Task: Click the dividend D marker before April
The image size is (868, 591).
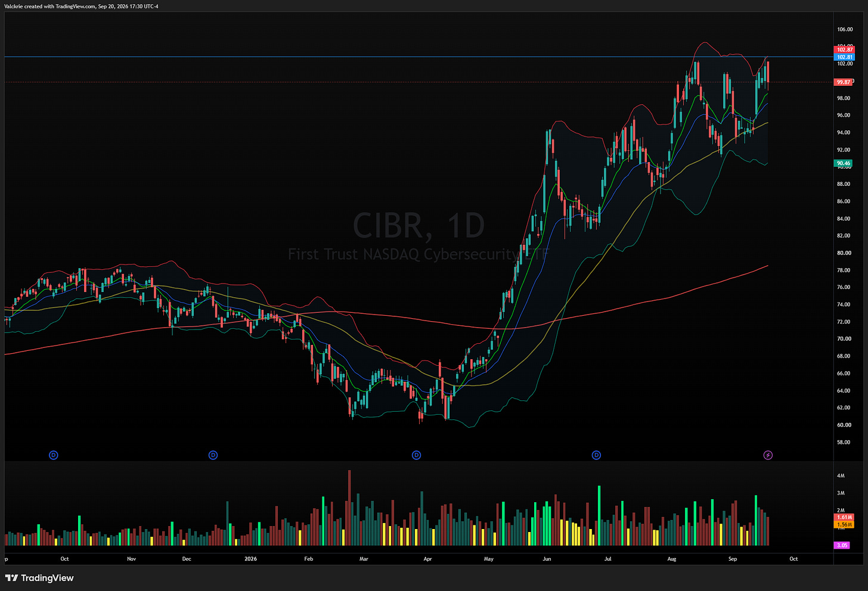Action: 416,455
